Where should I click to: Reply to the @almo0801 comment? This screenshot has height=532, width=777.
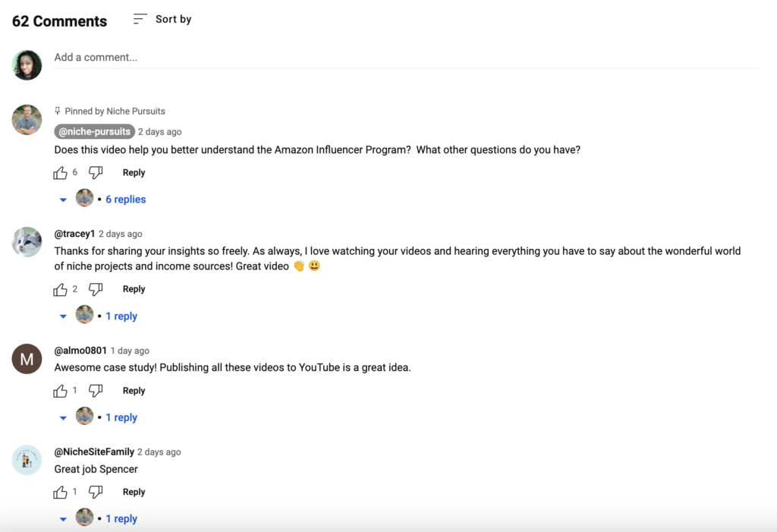[x=134, y=391]
